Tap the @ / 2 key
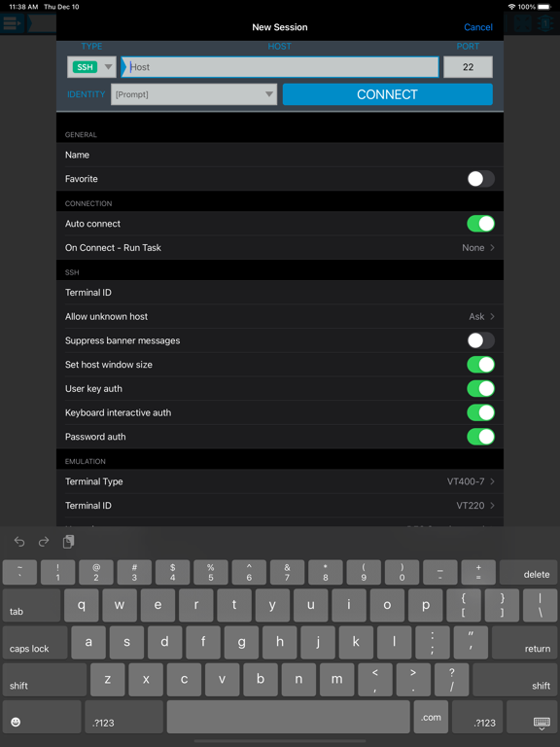The width and height of the screenshot is (560, 747). tap(96, 572)
